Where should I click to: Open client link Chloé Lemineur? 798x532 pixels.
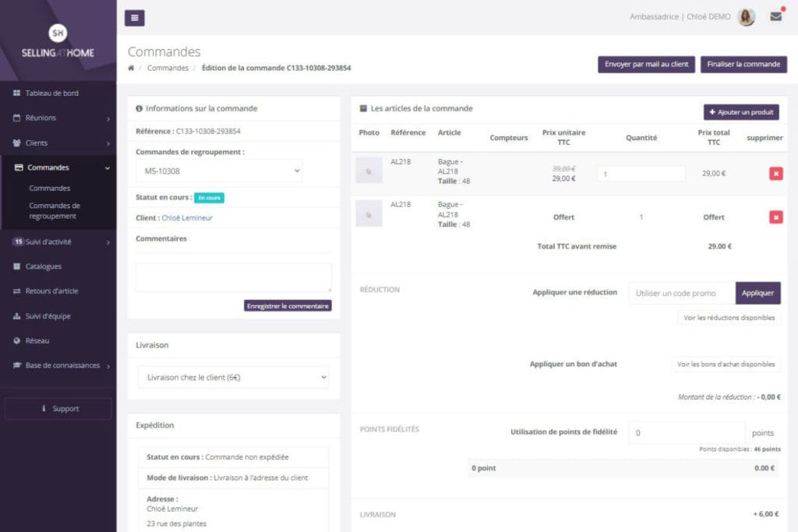click(x=187, y=217)
